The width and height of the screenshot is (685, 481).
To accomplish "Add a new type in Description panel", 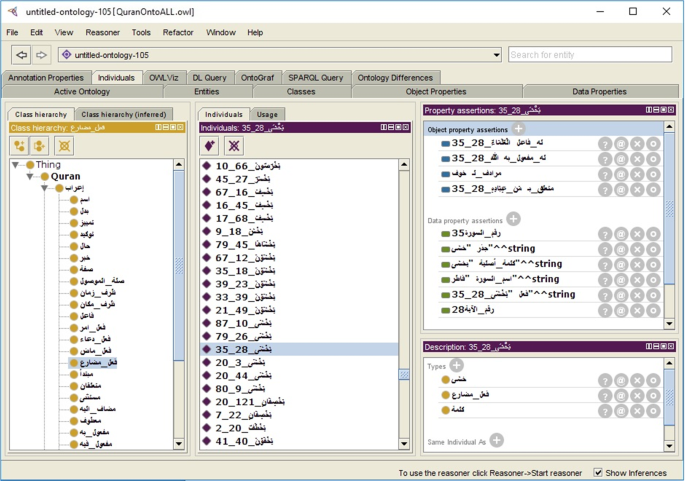I will click(457, 365).
